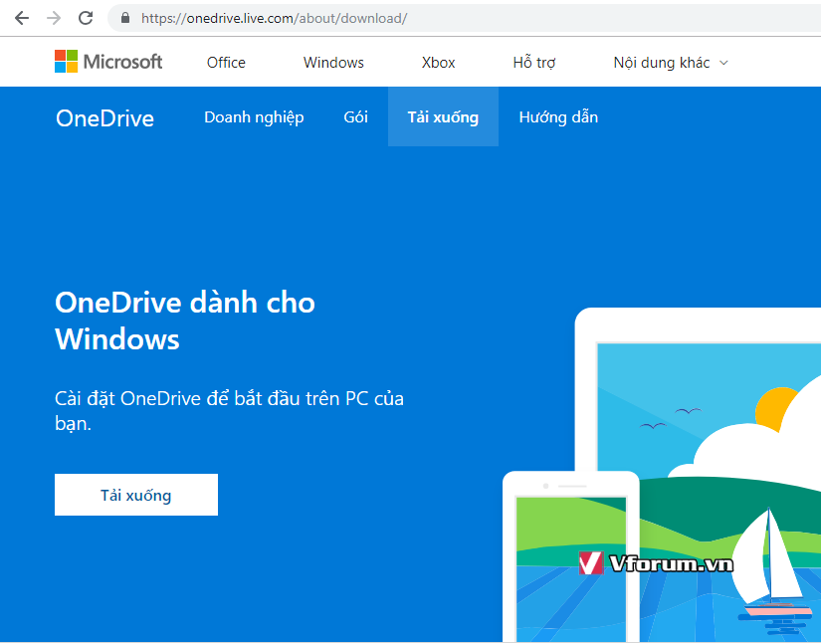Open the Office menu link
This screenshot has height=644, width=821.
226,63
